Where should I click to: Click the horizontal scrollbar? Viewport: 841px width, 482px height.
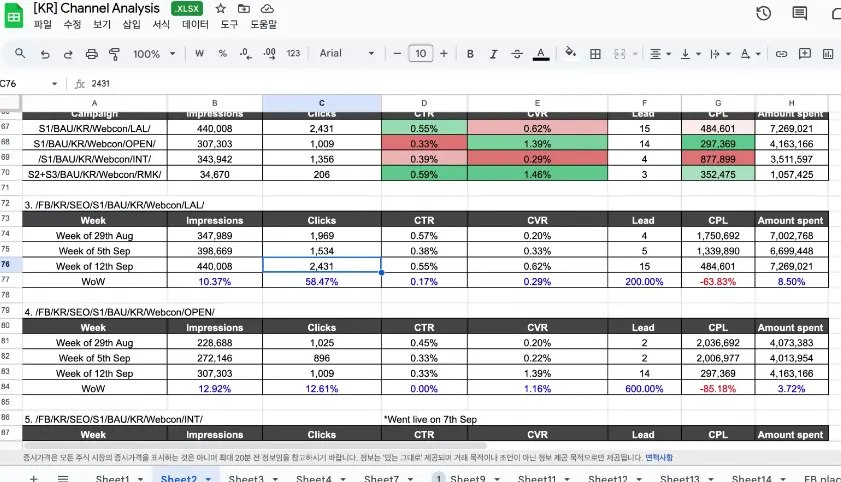255,446
